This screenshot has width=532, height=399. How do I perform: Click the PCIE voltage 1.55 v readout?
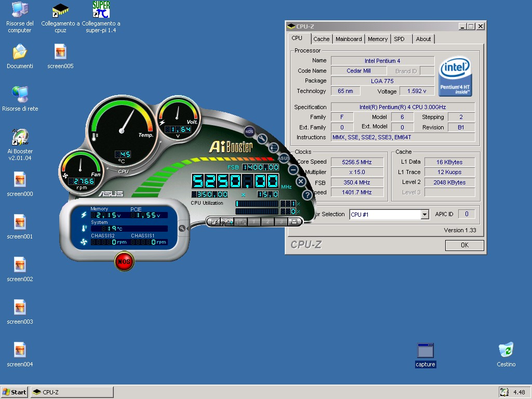click(146, 215)
